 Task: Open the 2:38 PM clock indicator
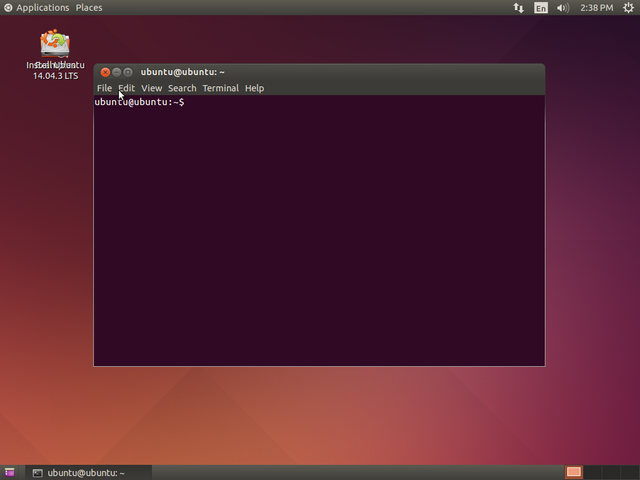click(597, 8)
